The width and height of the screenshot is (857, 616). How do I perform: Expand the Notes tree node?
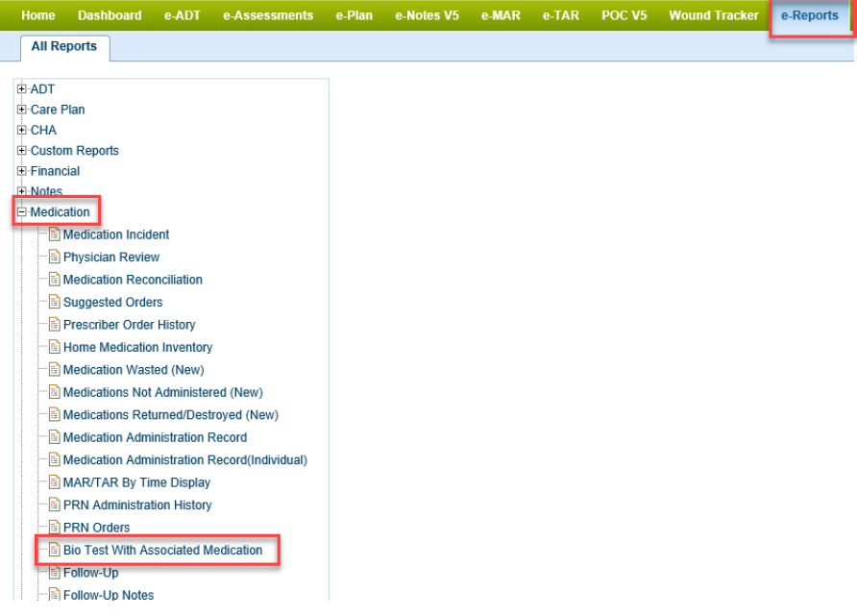click(x=21, y=191)
